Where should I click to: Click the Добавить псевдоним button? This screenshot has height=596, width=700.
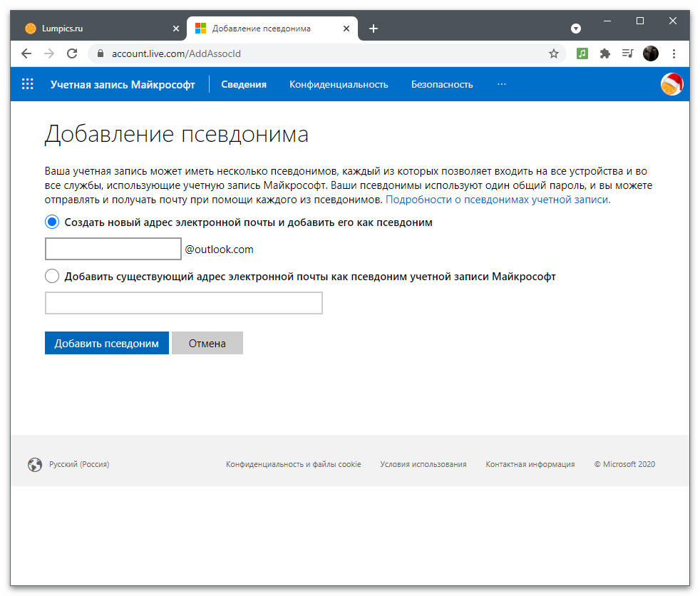(x=107, y=343)
